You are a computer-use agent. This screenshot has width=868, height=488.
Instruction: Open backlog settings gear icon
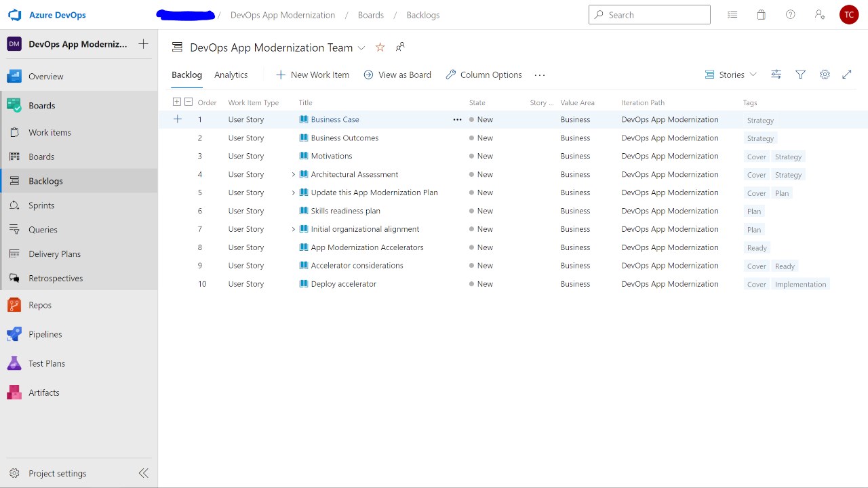click(825, 75)
